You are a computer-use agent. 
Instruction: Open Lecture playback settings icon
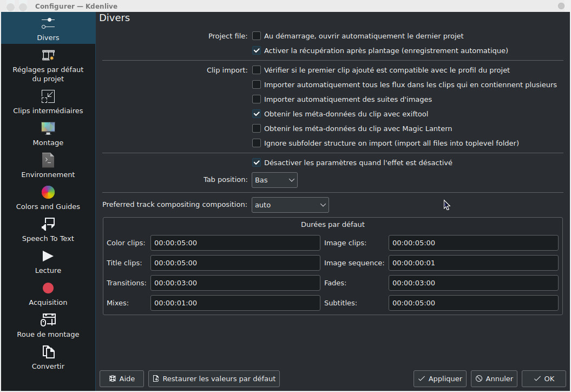48,256
